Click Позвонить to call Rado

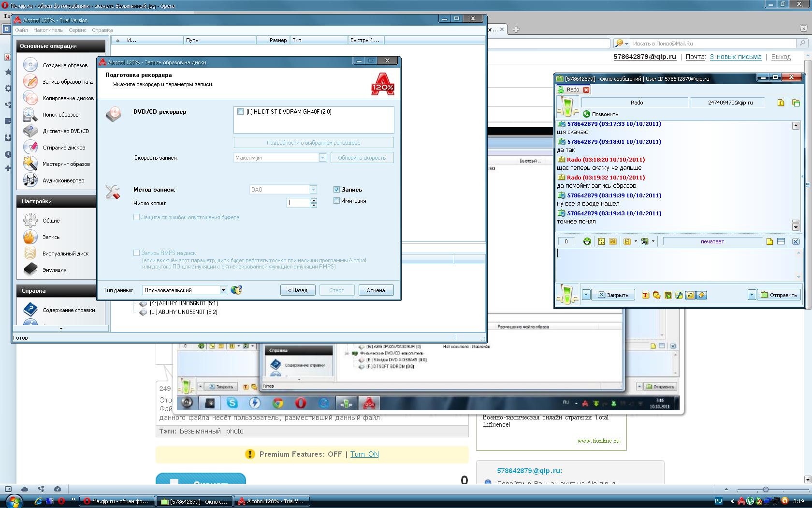(600, 114)
